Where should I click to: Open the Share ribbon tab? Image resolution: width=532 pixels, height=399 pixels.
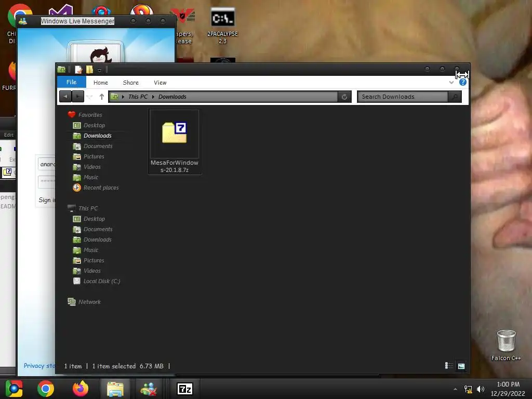pos(130,83)
